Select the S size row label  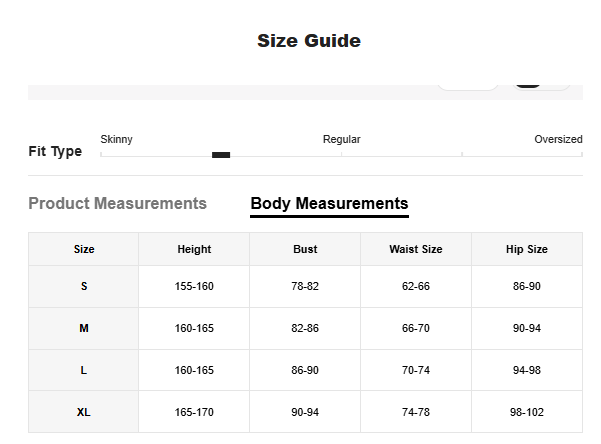(x=84, y=287)
